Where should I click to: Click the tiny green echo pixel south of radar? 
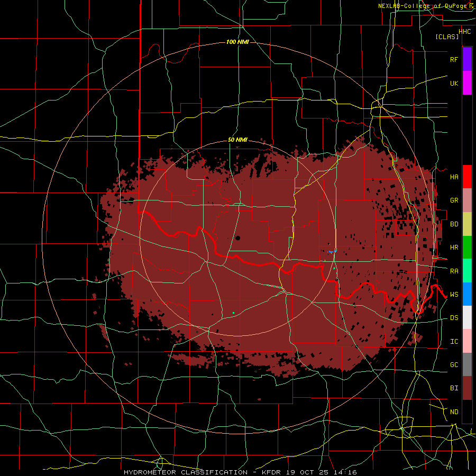pos(233,313)
